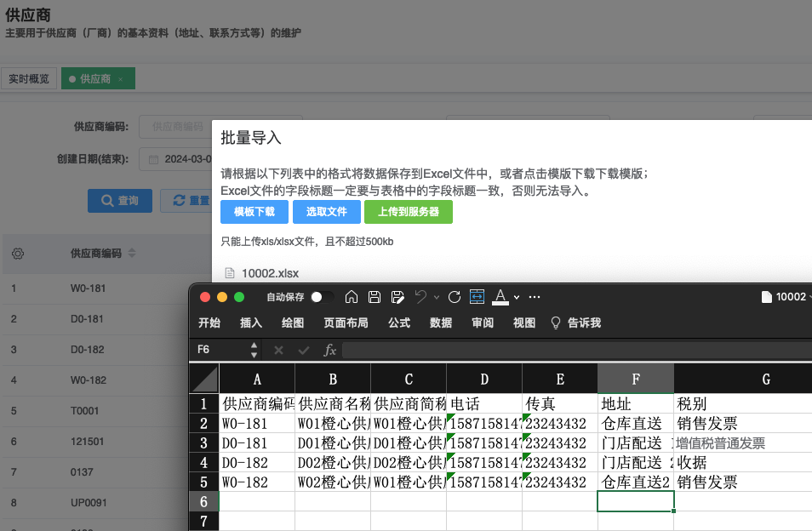Click the 供应商编码 input field
The height and width of the screenshot is (531, 812).
point(175,126)
